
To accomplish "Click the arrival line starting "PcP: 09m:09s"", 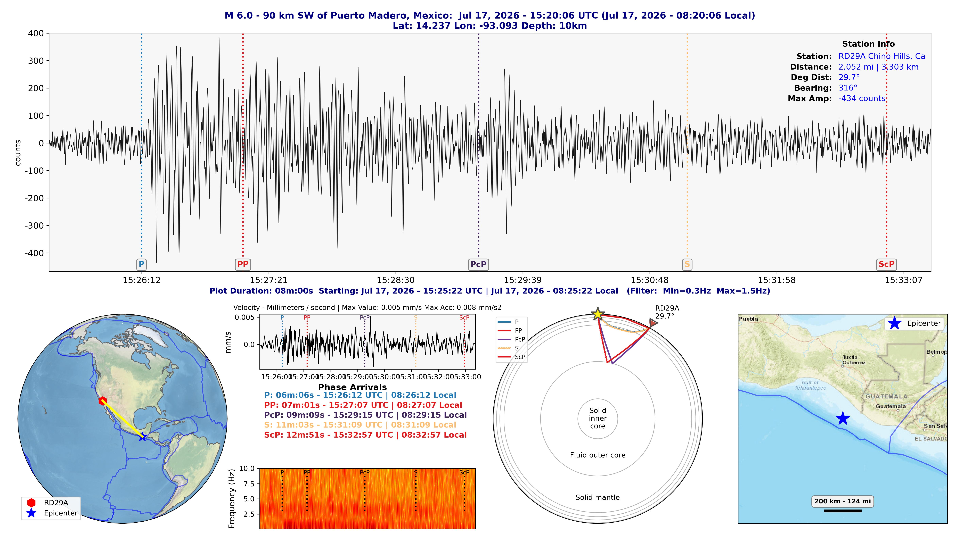I will point(365,415).
